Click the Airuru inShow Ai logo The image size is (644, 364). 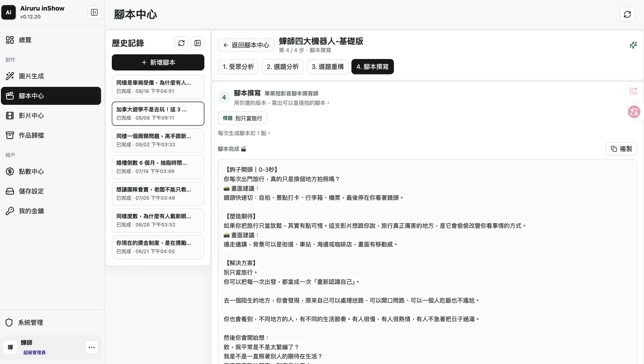point(8,12)
